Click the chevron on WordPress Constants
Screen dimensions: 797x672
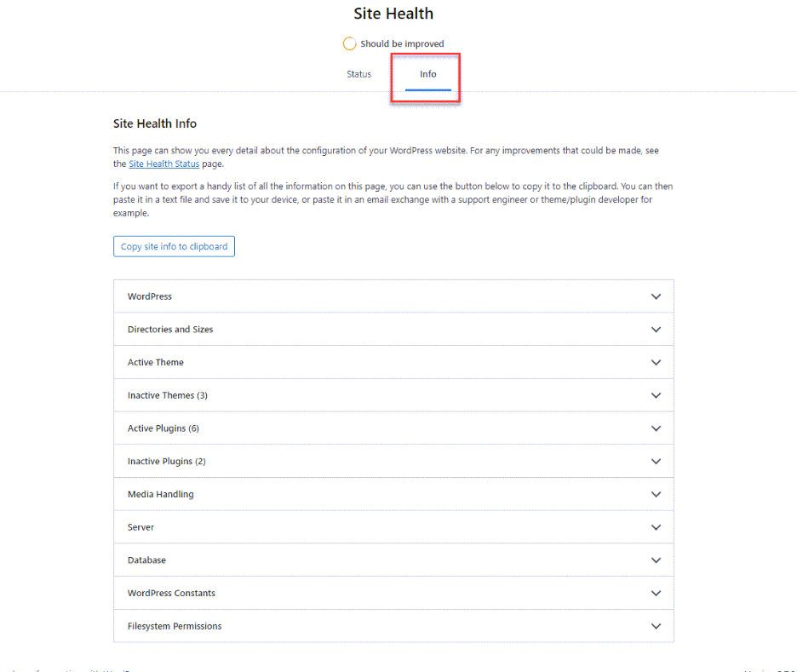656,593
